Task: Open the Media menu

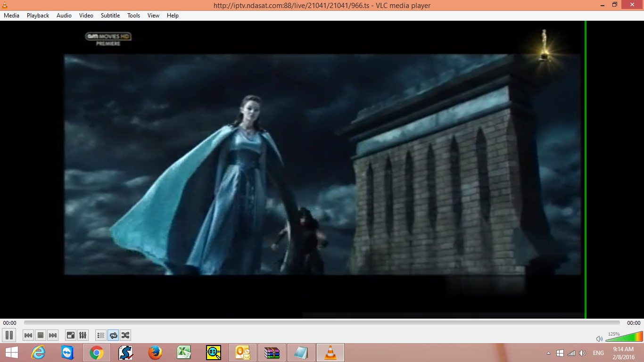Action: click(11, 16)
